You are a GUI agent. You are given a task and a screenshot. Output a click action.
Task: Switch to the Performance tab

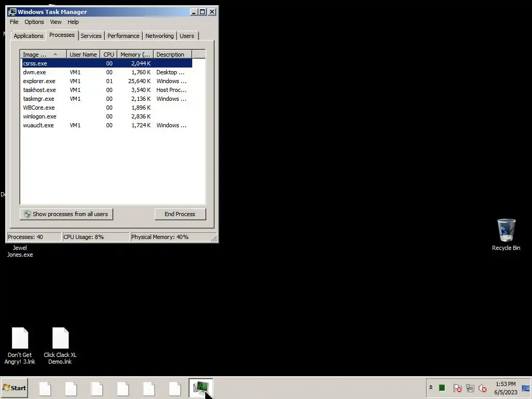tap(123, 36)
